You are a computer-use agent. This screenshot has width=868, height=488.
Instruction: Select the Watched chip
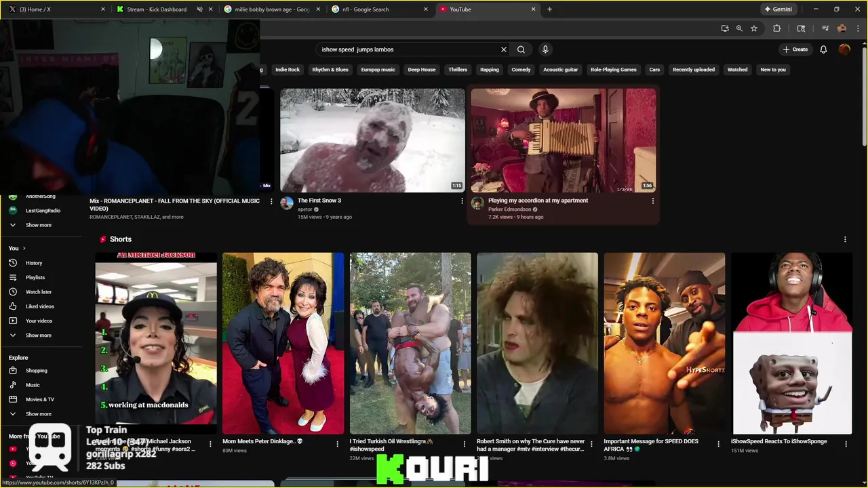(x=738, y=70)
